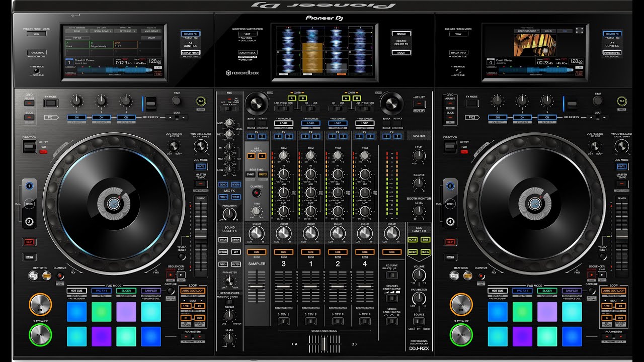Viewport: 644px width, 362px height.
Task: Hit the left deck orange CUE button
Action: pyautogui.click(x=40, y=305)
